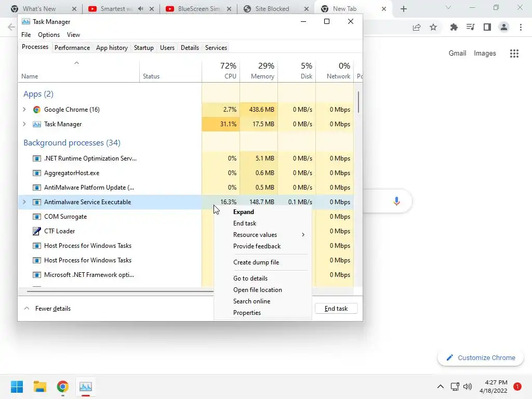Image resolution: width=532 pixels, height=399 pixels.
Task: Click Task Manager icon on the taskbar
Action: point(86,387)
